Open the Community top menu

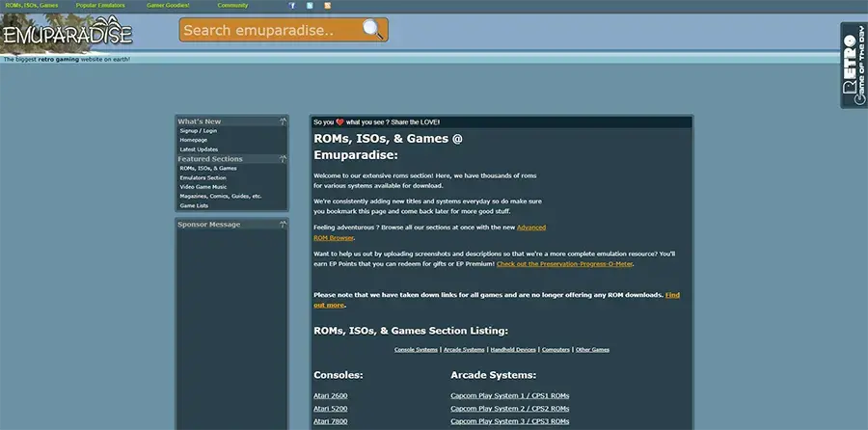tap(232, 6)
